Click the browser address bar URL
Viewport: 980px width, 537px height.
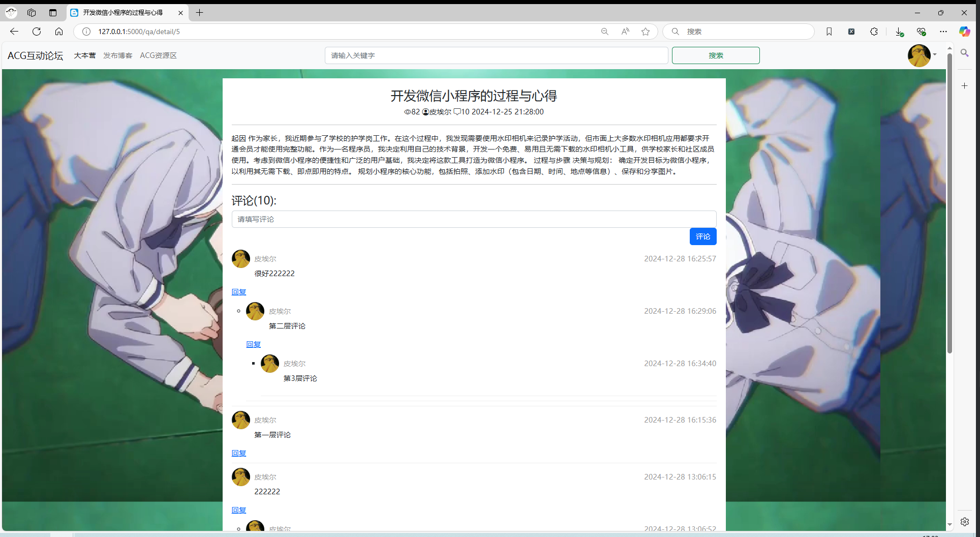[x=139, y=32]
